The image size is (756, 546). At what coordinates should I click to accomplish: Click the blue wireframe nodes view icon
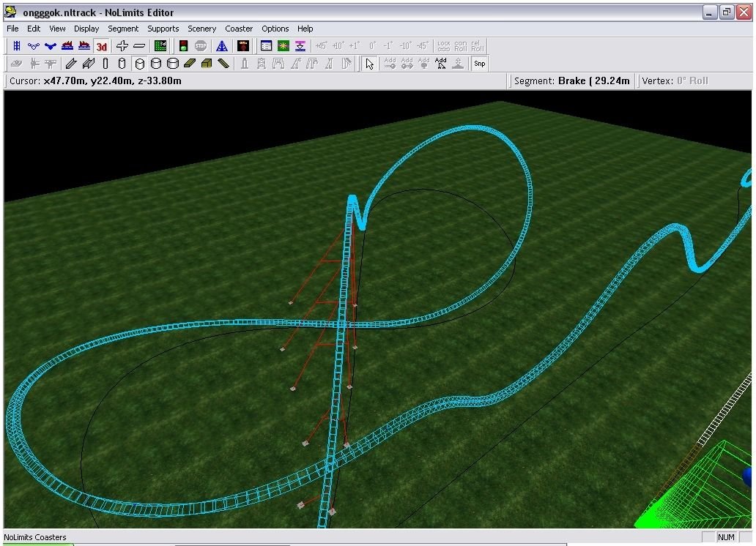click(x=34, y=46)
